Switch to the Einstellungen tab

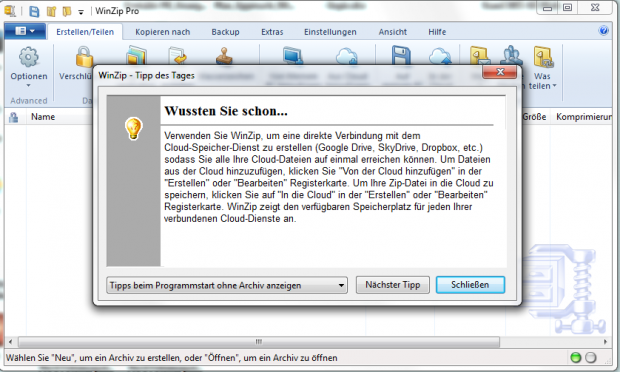click(330, 32)
